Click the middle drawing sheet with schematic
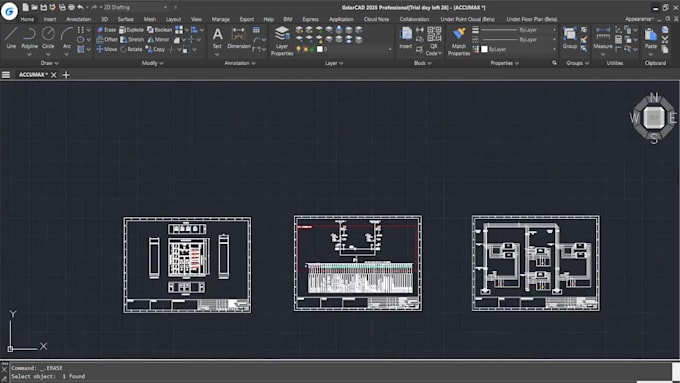This screenshot has width=680, height=383. coord(358,263)
